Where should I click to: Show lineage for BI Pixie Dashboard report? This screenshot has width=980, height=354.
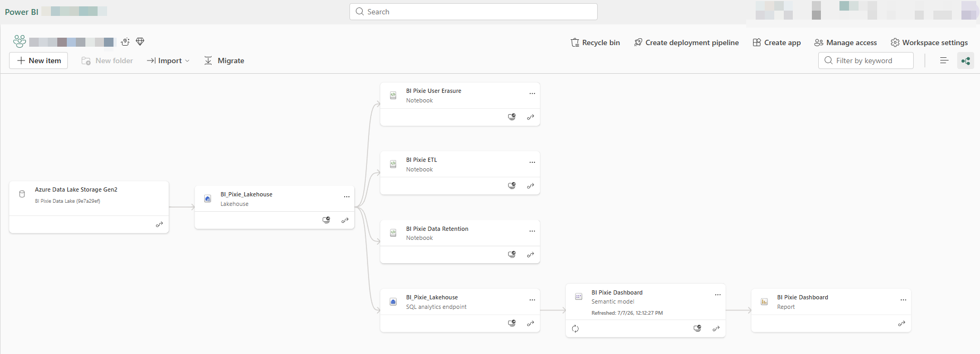coord(902,323)
